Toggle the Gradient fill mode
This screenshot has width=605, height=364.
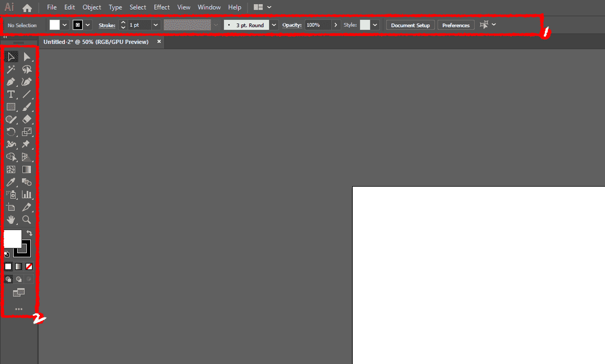[x=18, y=266]
